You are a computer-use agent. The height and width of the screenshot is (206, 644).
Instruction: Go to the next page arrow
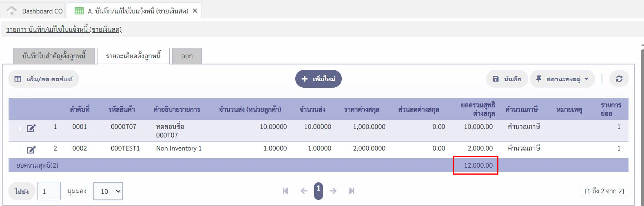pyautogui.click(x=333, y=191)
